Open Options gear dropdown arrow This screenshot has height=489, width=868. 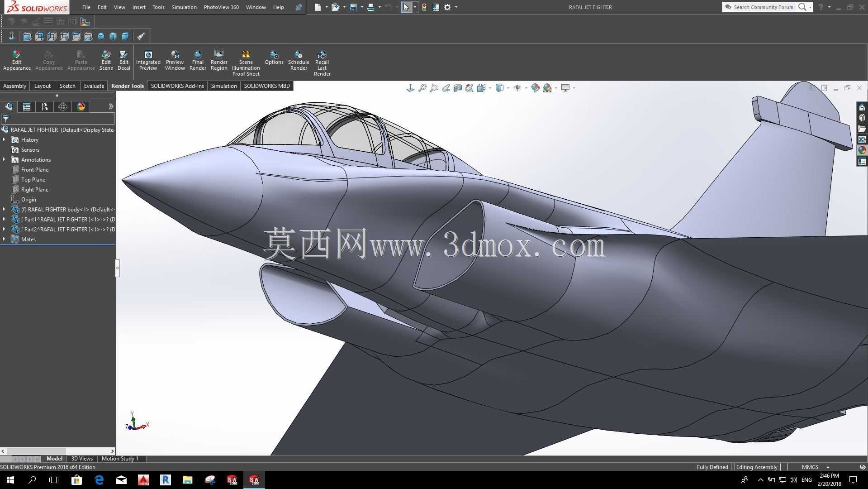tap(456, 7)
